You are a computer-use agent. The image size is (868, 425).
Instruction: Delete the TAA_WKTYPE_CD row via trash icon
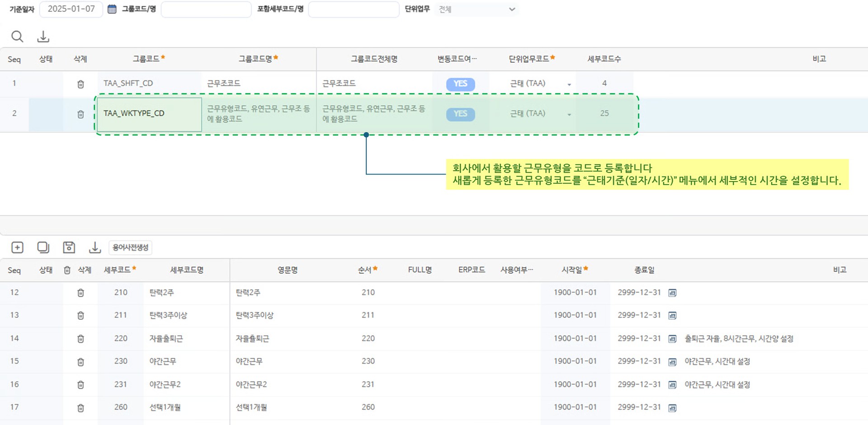(x=80, y=114)
